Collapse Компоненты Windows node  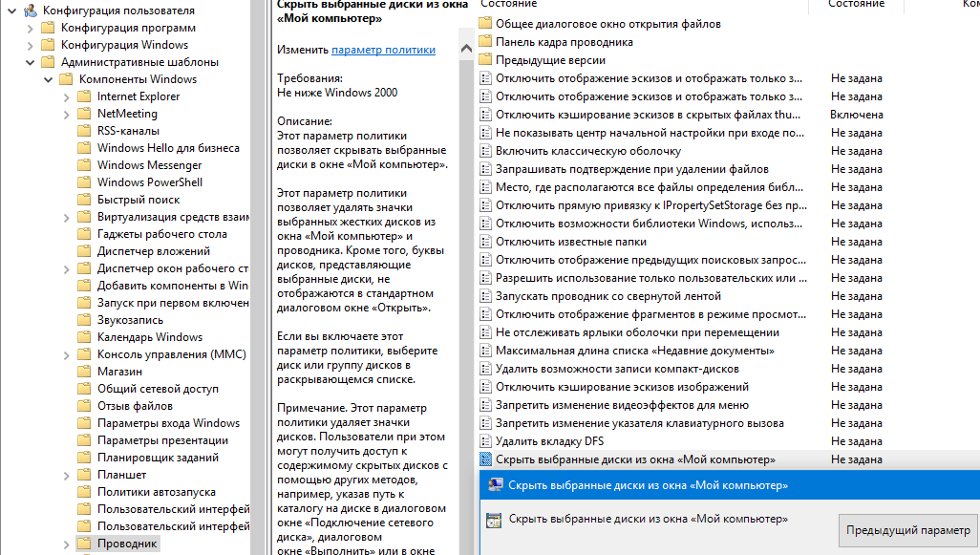[48, 79]
